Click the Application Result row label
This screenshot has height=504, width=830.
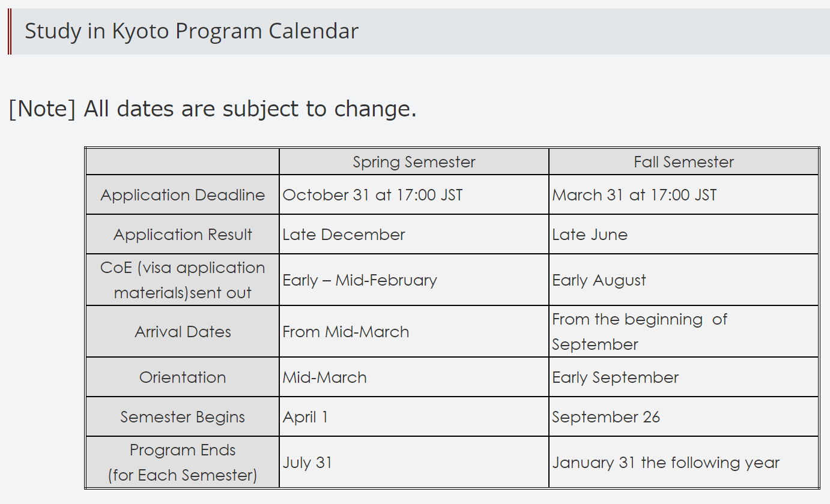(183, 235)
